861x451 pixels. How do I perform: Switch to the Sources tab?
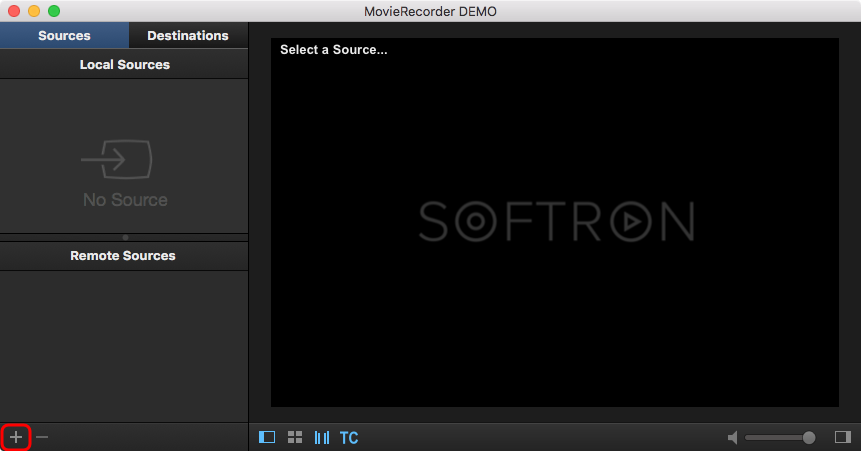point(64,35)
